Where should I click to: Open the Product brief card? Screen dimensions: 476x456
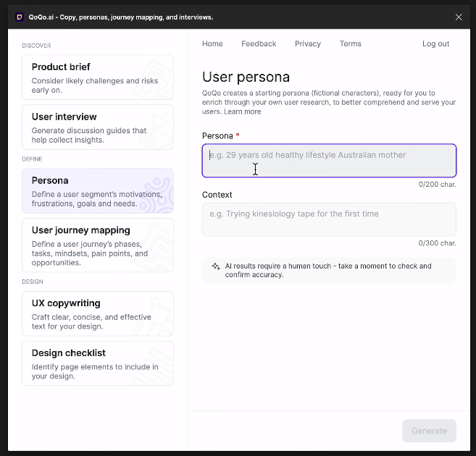point(98,77)
